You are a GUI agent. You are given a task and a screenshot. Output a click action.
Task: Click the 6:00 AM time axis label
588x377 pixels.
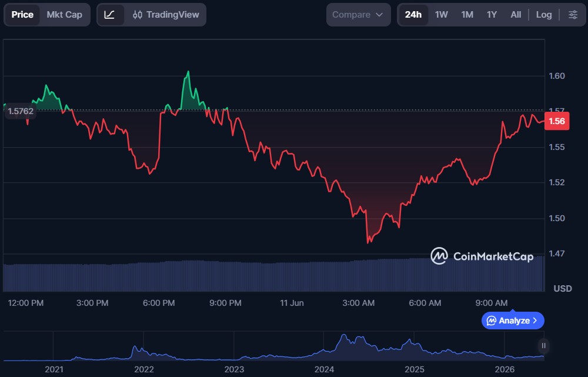425,303
